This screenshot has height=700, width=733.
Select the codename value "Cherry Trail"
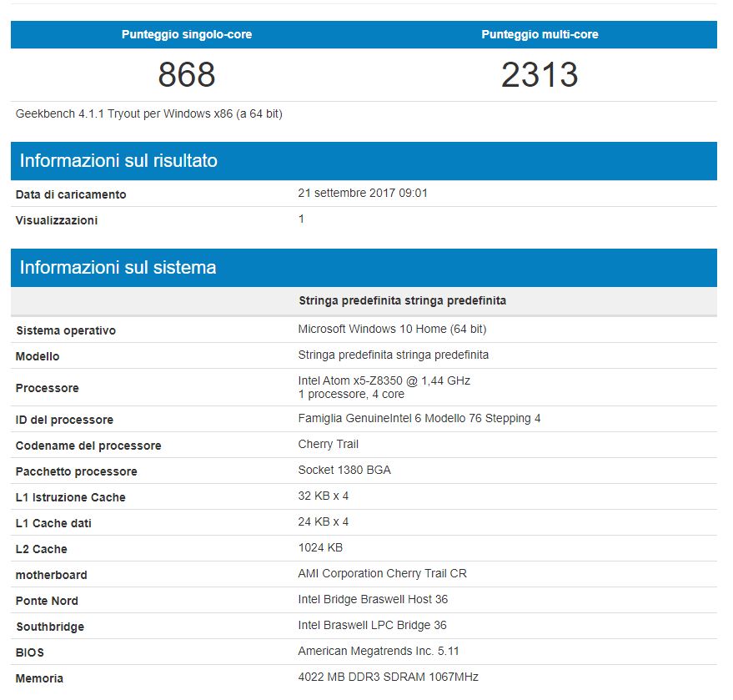[x=329, y=444]
